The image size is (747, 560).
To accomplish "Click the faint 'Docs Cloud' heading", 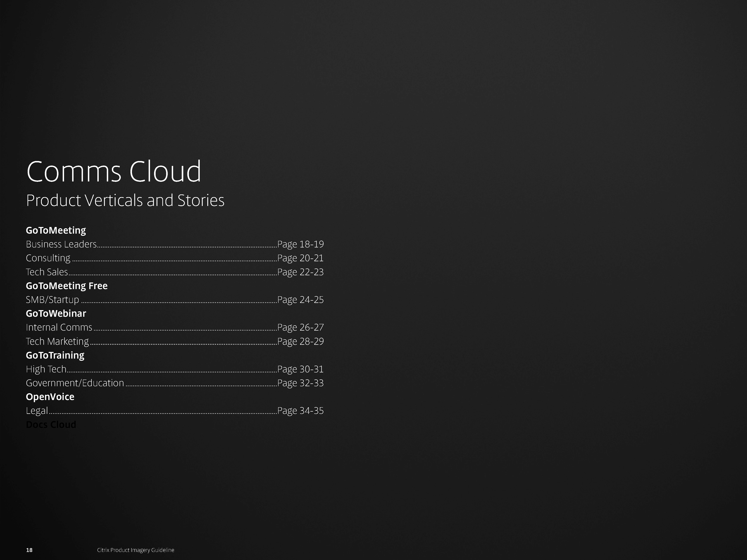I will point(51,425).
